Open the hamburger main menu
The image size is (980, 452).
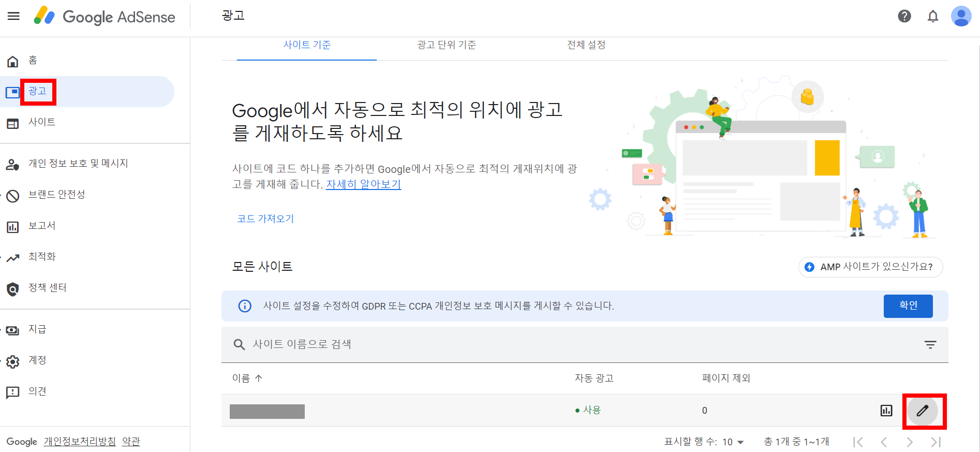pos(13,16)
